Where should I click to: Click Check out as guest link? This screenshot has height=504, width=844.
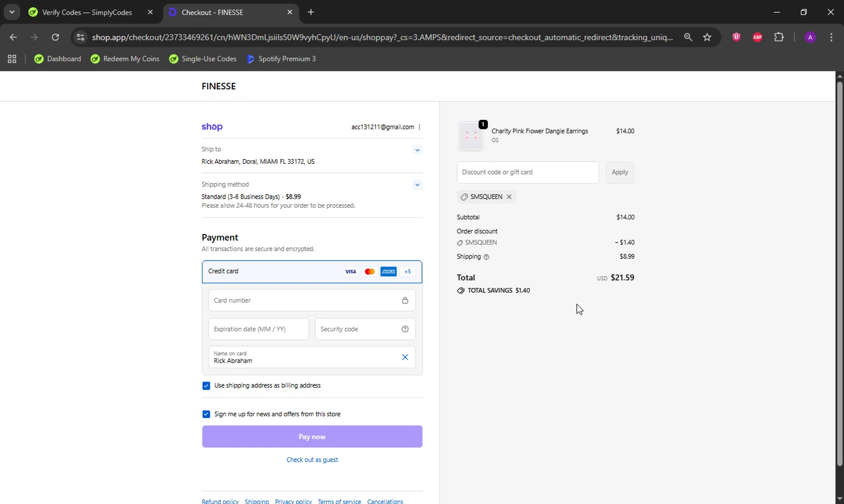pos(312,460)
